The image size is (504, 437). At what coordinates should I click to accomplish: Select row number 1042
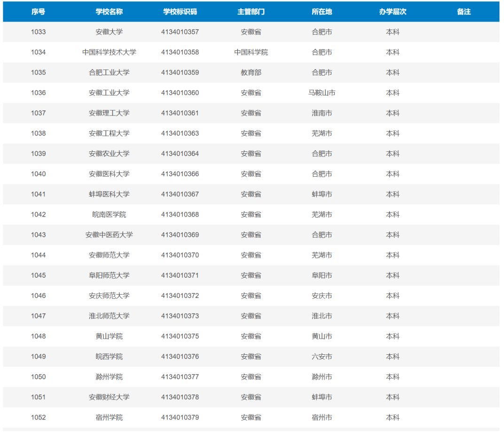(x=39, y=214)
